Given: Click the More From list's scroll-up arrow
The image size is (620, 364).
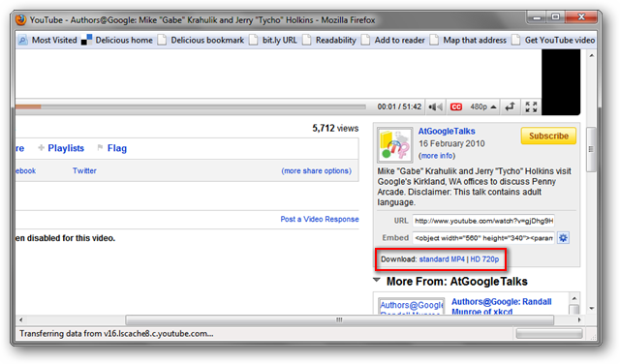Looking at the screenshot, I should point(574,298).
